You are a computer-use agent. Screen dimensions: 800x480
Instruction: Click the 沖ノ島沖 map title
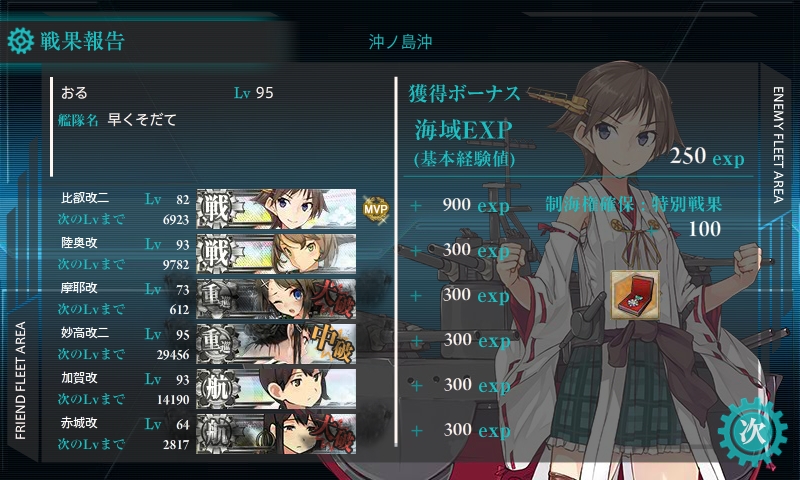pos(401,42)
